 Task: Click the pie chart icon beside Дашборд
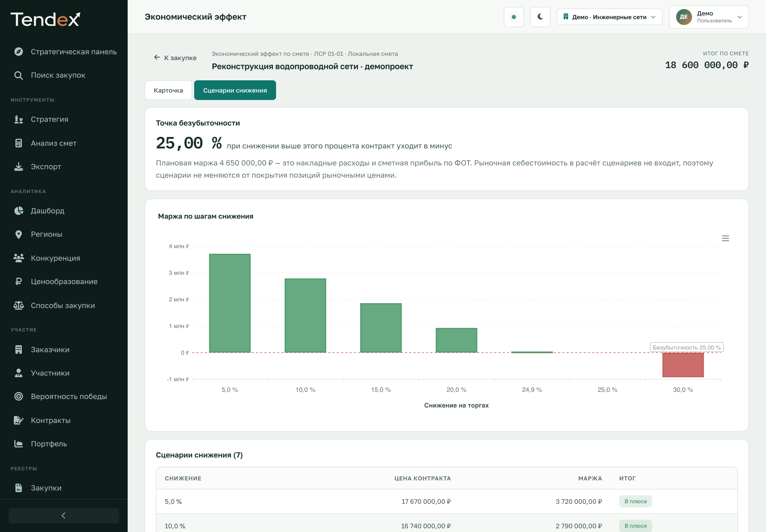point(19,211)
